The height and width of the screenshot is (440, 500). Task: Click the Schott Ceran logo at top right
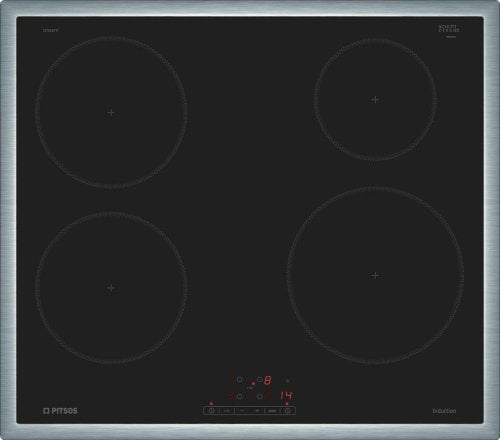pyautogui.click(x=449, y=29)
